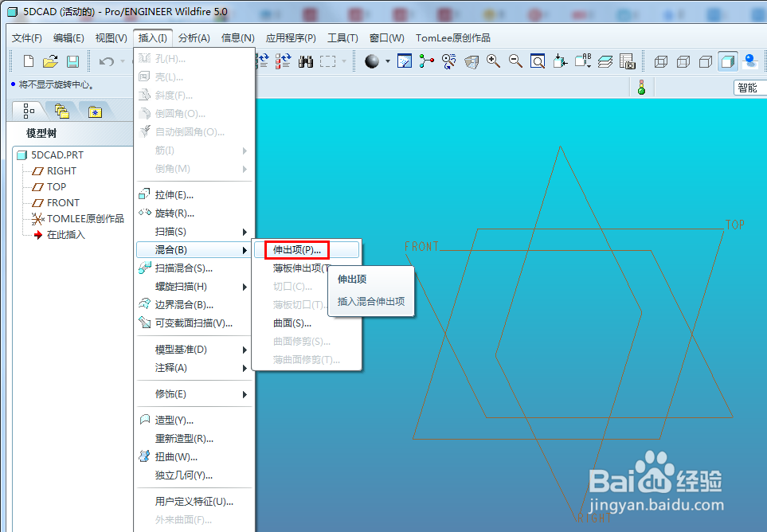Zoom out with the minus magnifier
Image resolution: width=767 pixels, height=532 pixels.
[x=515, y=61]
